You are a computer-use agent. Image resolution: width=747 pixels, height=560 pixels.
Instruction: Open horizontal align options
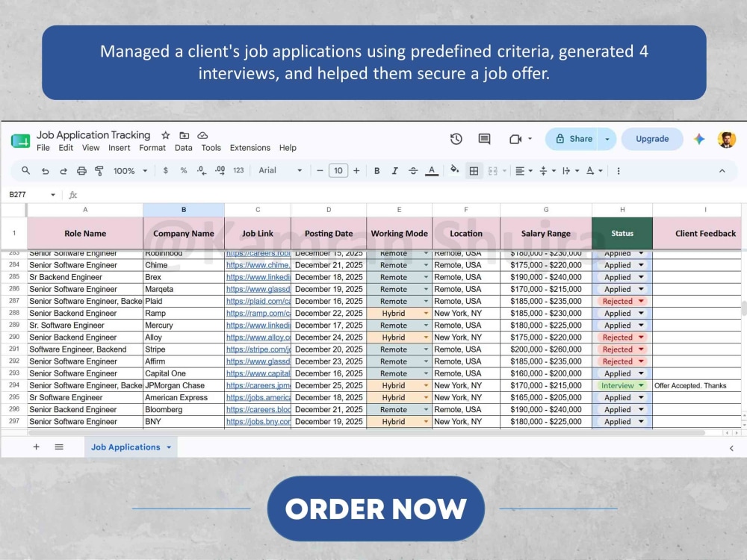(x=524, y=171)
